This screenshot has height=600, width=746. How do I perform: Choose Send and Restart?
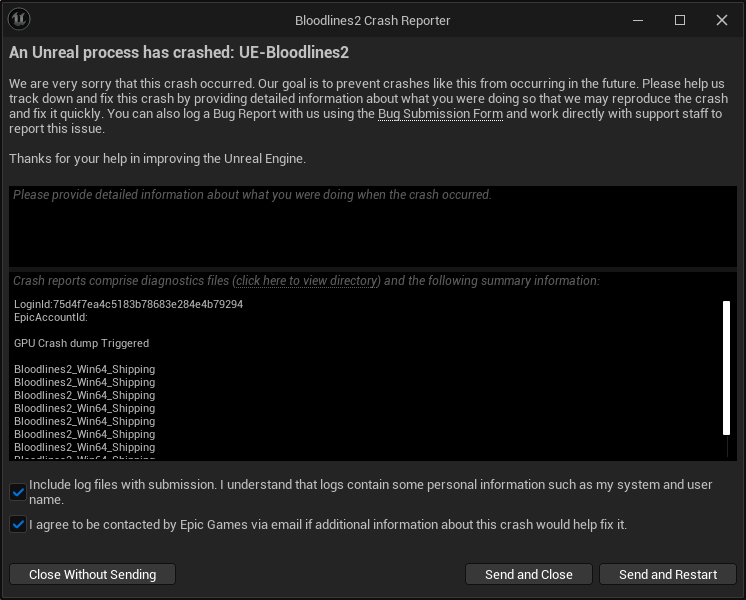pos(667,574)
